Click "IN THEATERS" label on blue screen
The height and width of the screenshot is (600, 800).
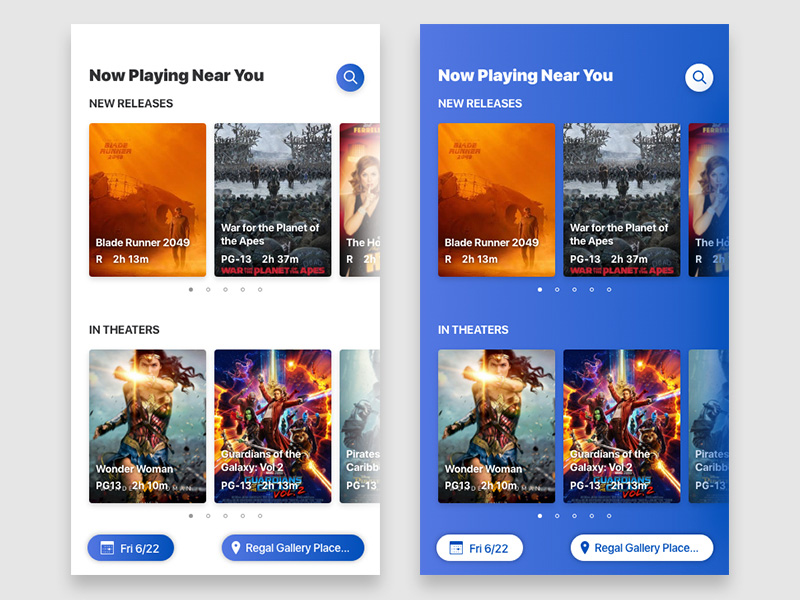473,330
